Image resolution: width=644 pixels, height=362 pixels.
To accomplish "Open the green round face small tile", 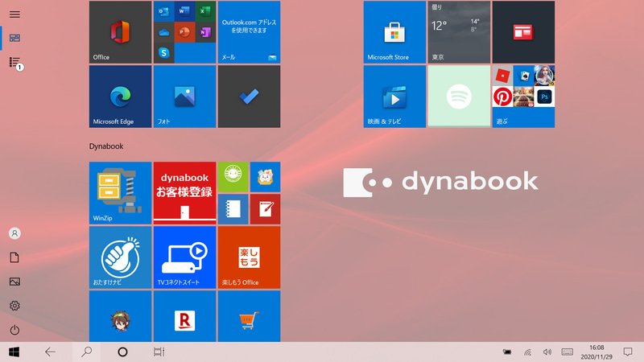I will 233,177.
